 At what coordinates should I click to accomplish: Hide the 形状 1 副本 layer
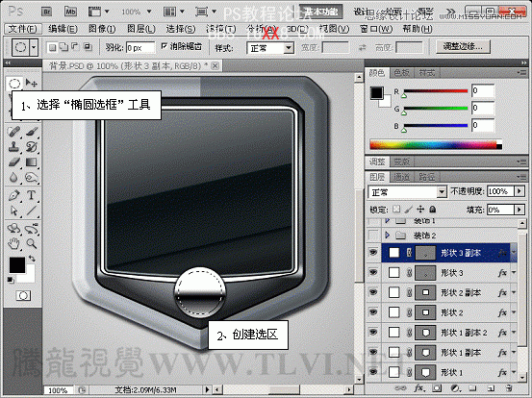[373, 352]
